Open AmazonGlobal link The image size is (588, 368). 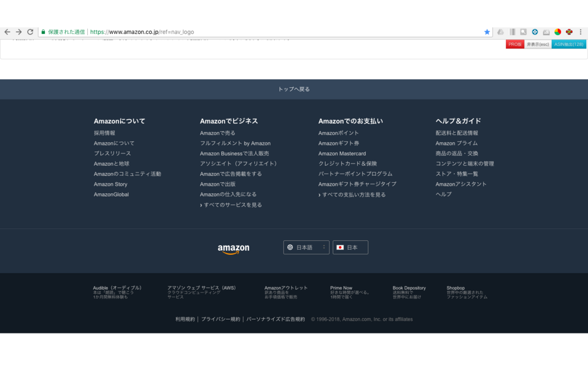click(111, 194)
